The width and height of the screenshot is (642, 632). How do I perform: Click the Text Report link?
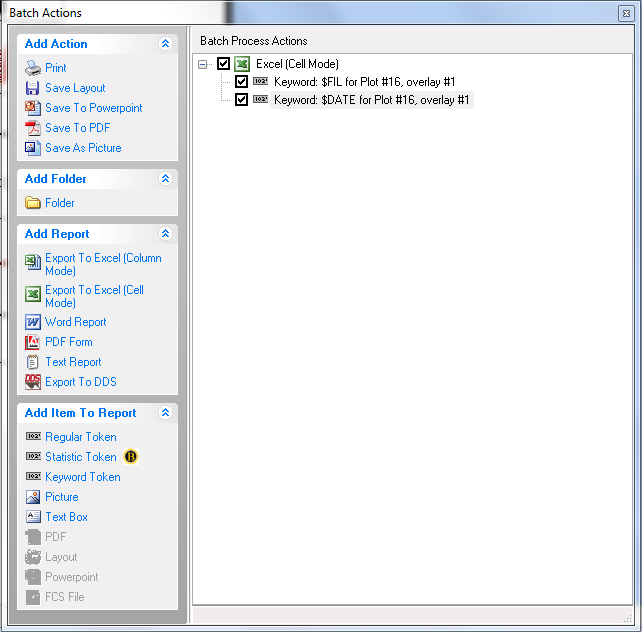click(73, 362)
